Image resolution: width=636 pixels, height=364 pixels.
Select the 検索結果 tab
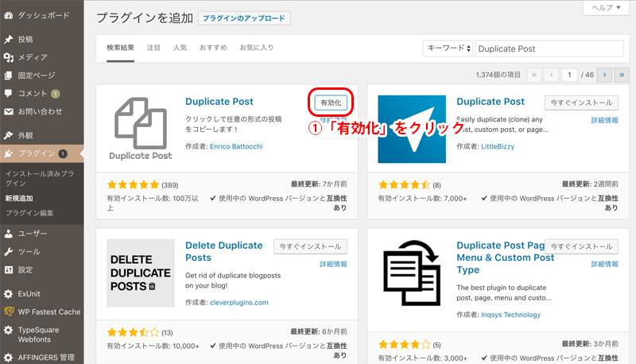coord(121,48)
